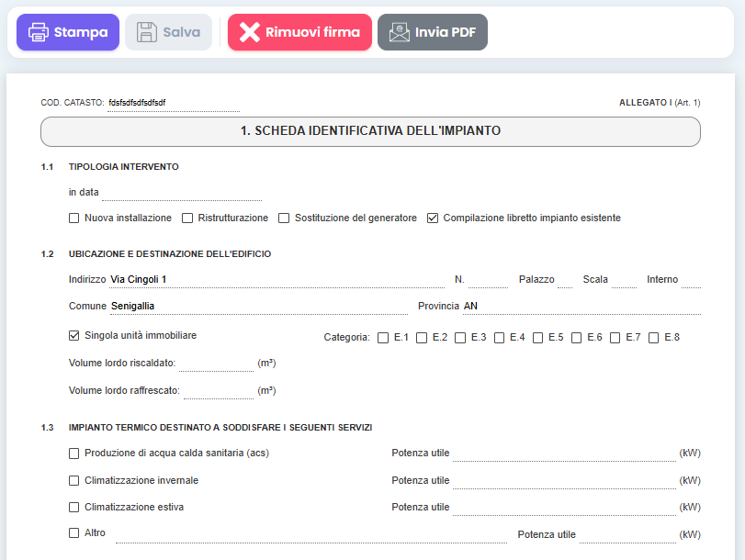Click the floppy disk icon in Salva
Image resolution: width=745 pixels, height=560 pixels.
[x=146, y=32]
